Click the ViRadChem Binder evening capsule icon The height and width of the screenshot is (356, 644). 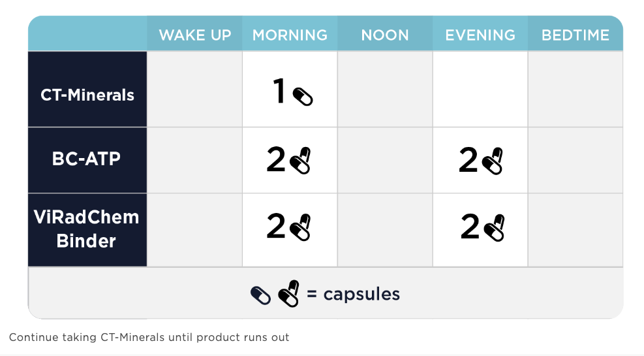click(494, 228)
